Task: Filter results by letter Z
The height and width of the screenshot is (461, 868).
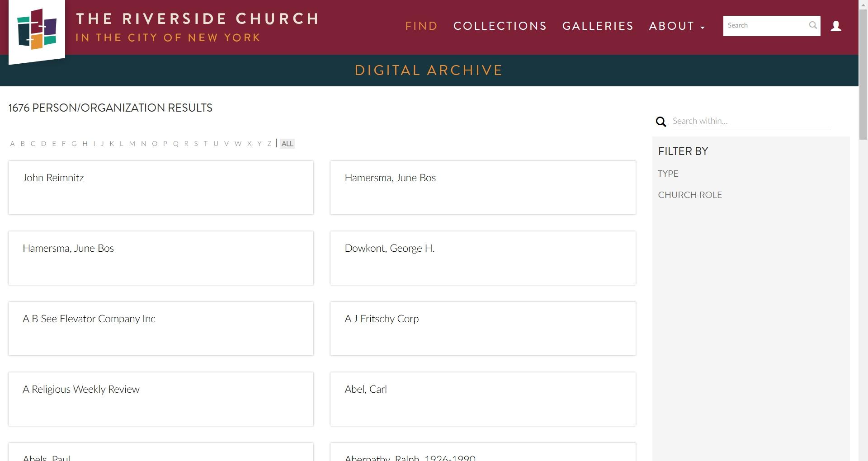Action: coord(269,144)
